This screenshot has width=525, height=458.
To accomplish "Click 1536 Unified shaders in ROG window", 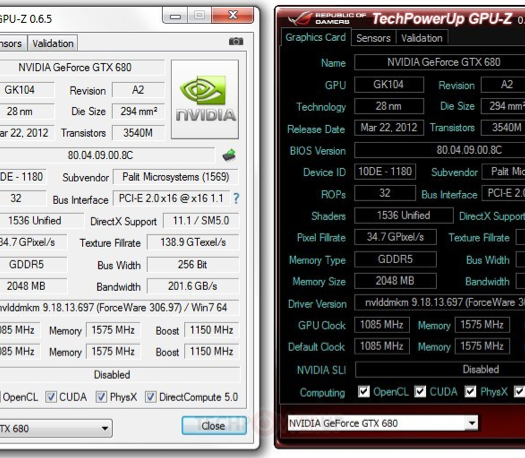I will 404,215.
